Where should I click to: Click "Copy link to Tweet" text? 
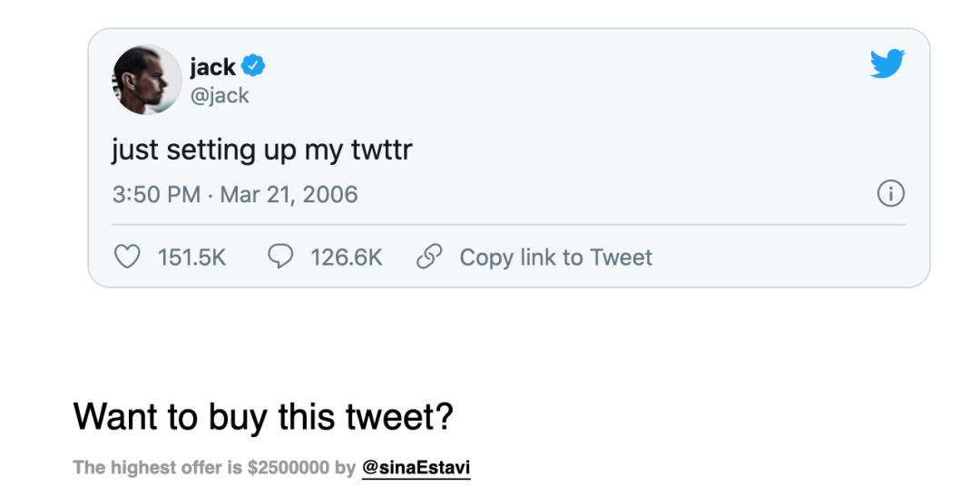tap(555, 258)
